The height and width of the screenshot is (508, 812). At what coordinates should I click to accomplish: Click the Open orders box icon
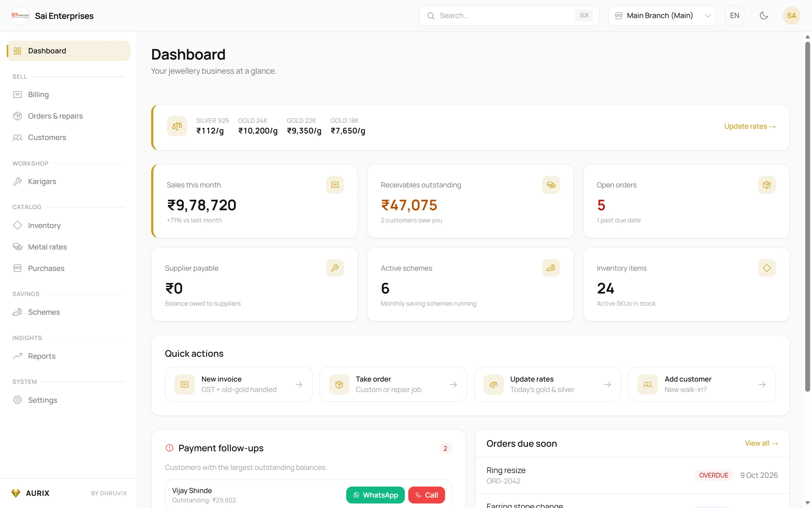pos(767,185)
